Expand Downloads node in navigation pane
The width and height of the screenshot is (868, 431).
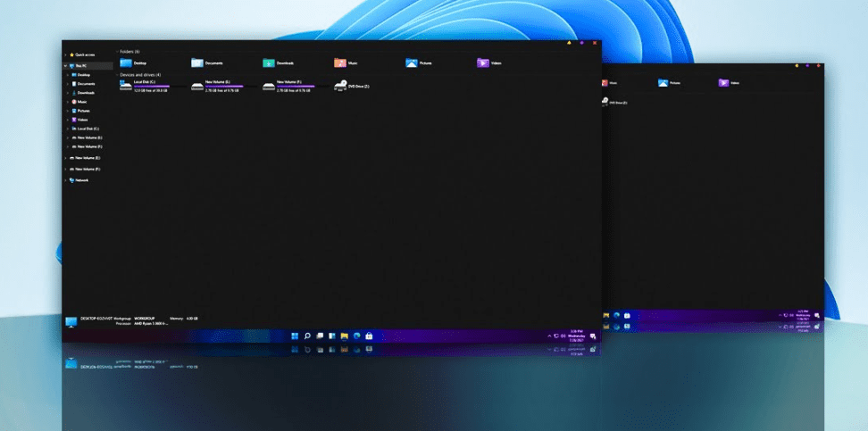coord(68,93)
